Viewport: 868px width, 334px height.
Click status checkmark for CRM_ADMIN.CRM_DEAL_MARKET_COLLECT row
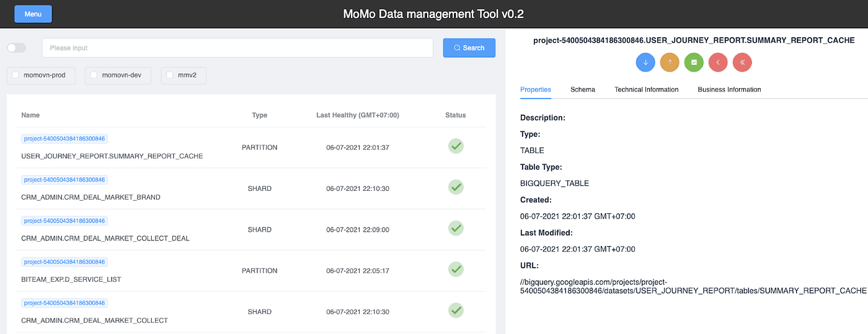tap(456, 310)
